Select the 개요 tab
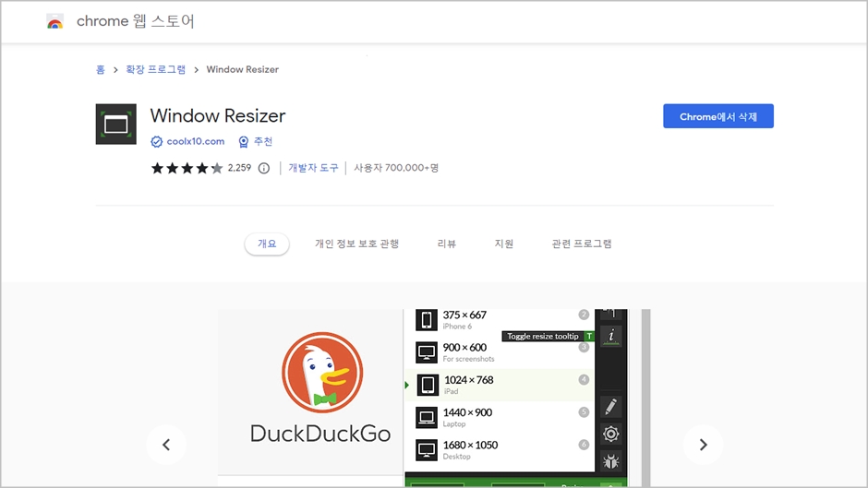 pos(267,244)
